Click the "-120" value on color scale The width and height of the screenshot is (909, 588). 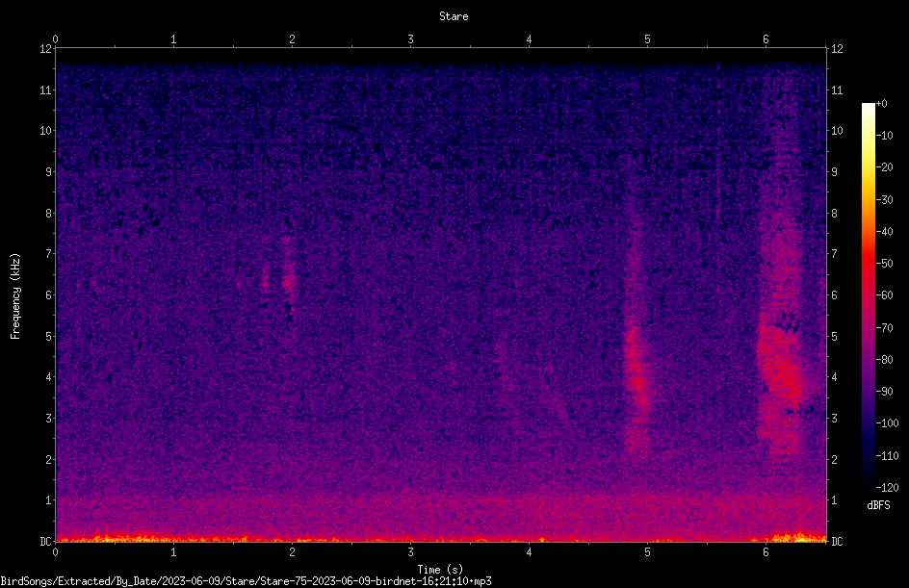point(887,487)
